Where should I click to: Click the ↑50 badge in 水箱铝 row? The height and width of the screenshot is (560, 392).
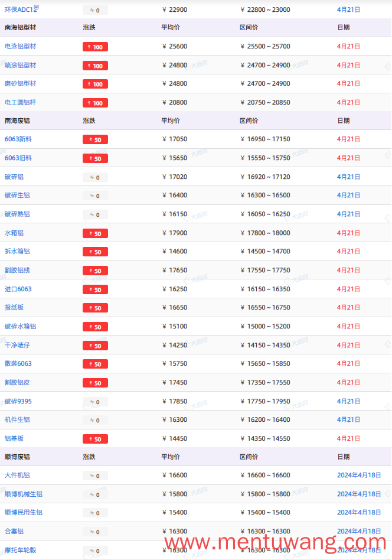[95, 233]
